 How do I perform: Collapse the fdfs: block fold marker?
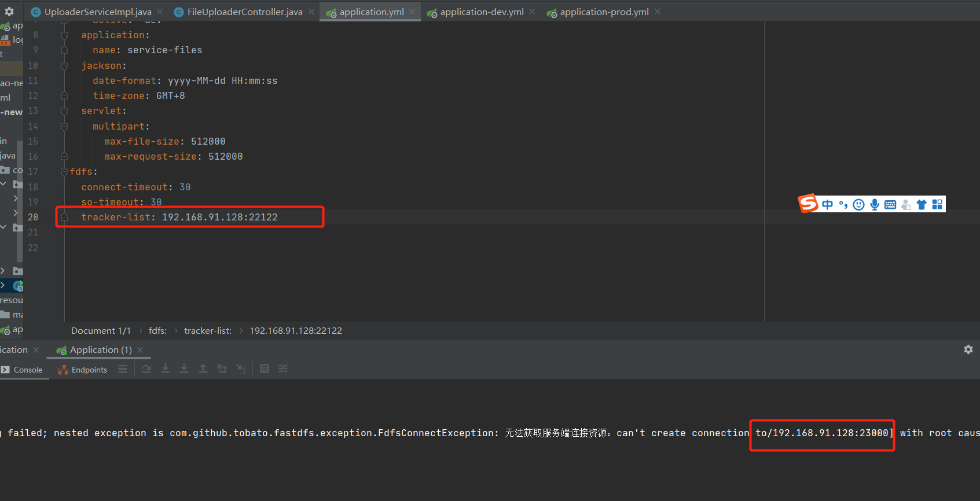(x=64, y=172)
